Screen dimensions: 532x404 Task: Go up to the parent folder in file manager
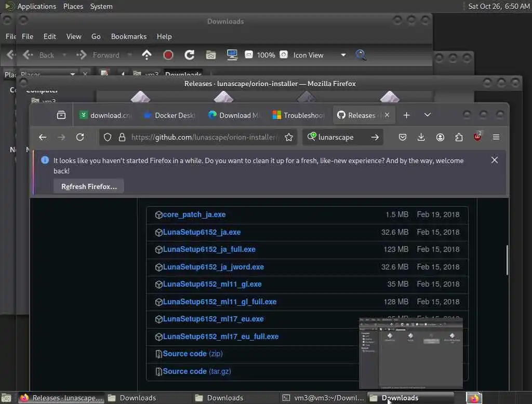[x=147, y=55]
